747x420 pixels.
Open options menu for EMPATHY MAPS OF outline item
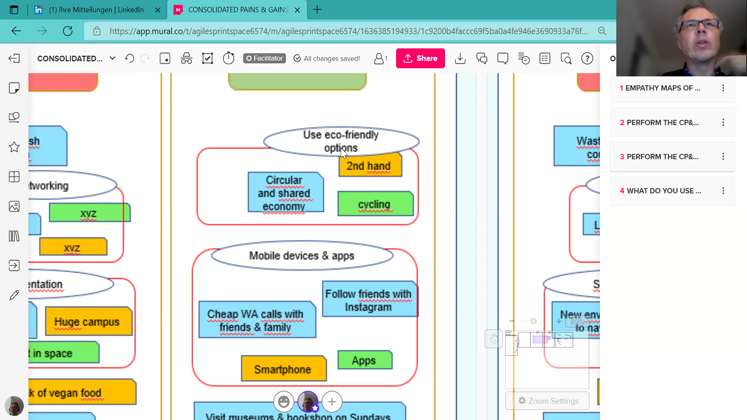[x=723, y=88]
